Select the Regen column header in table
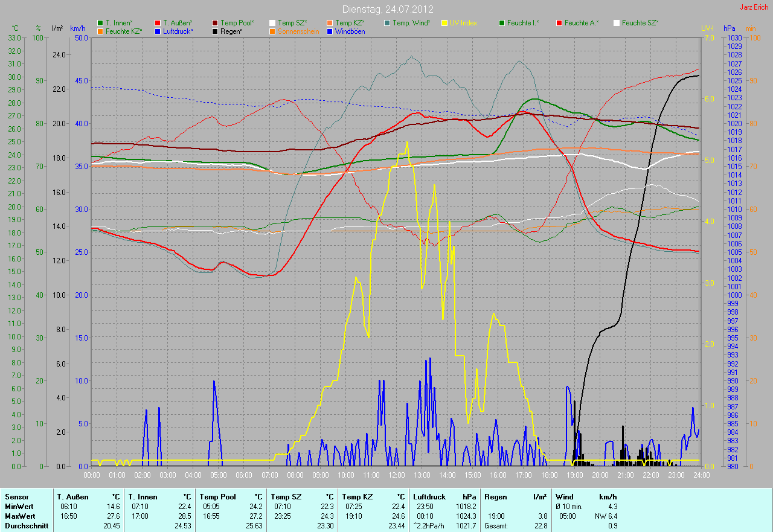 point(495,497)
